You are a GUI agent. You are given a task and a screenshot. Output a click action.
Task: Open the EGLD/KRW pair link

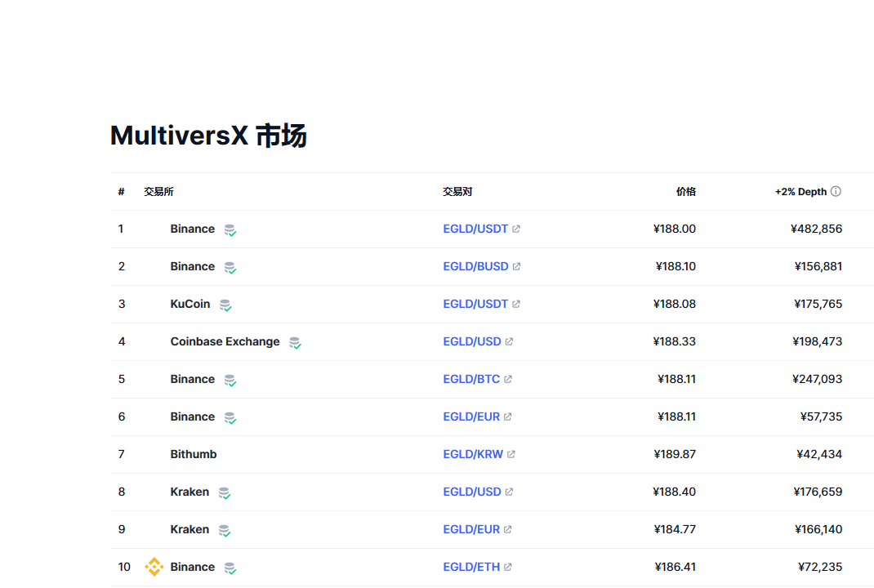(x=473, y=454)
